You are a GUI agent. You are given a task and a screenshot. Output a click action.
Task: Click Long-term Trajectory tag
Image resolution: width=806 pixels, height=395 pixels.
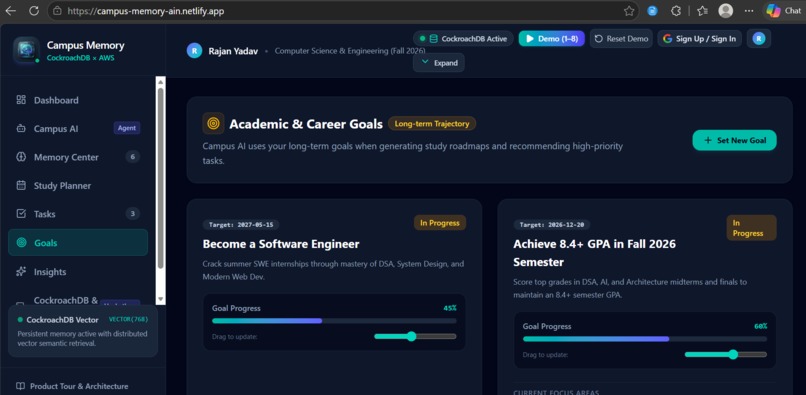(x=432, y=123)
